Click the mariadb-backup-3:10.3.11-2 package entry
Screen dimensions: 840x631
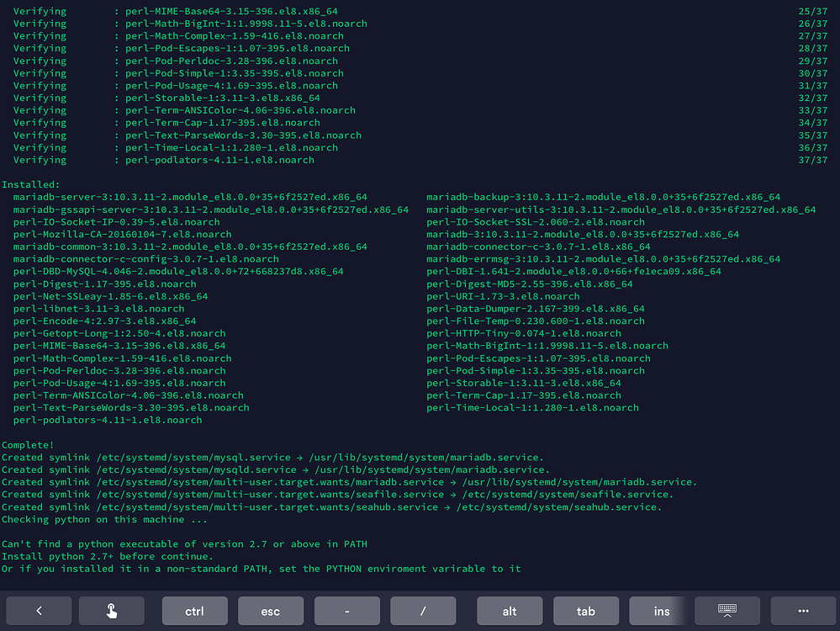click(603, 197)
